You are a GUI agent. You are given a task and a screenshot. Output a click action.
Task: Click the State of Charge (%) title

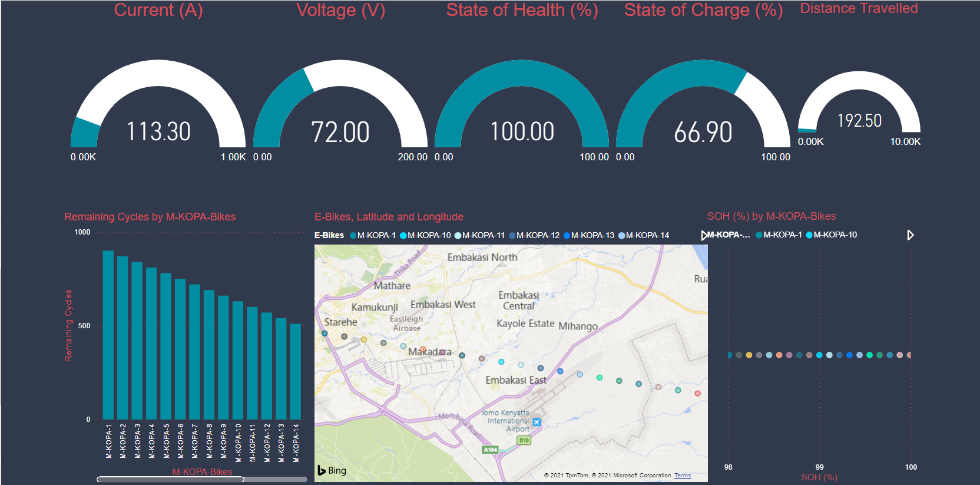click(704, 10)
